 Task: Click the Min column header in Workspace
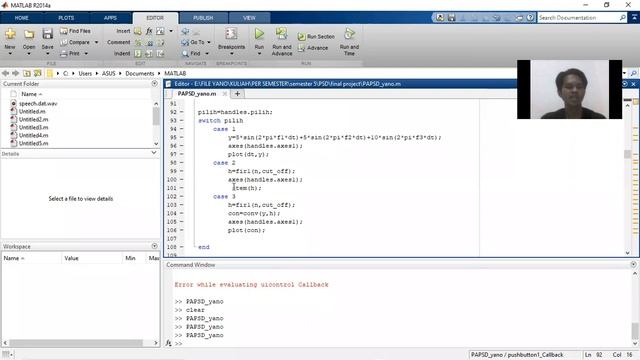click(x=130, y=258)
